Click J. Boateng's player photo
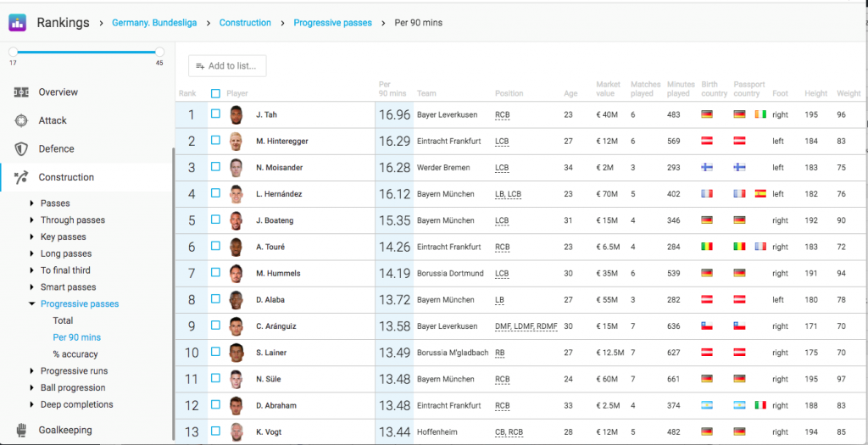The width and height of the screenshot is (868, 445). [236, 221]
